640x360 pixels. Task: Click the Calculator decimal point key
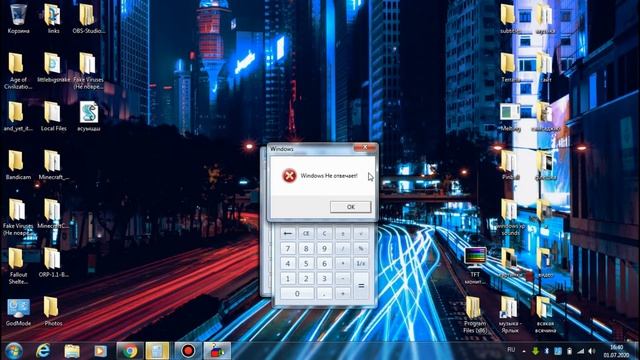(324, 293)
